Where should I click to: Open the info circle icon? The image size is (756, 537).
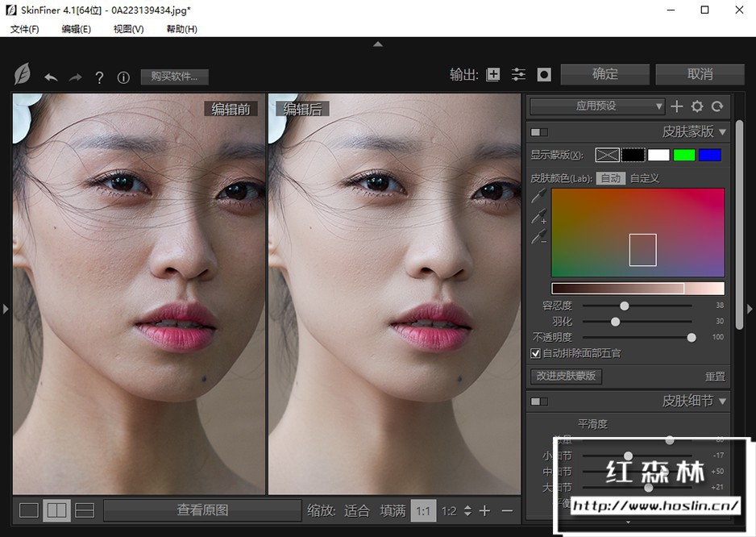click(123, 77)
